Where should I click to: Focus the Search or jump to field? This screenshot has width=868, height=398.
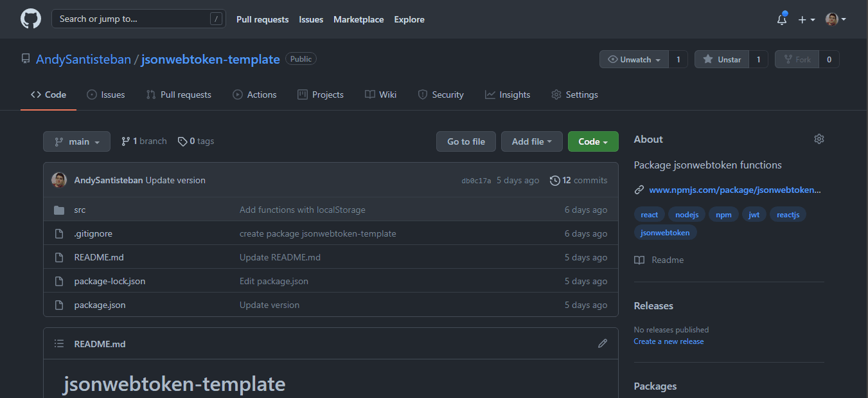139,19
